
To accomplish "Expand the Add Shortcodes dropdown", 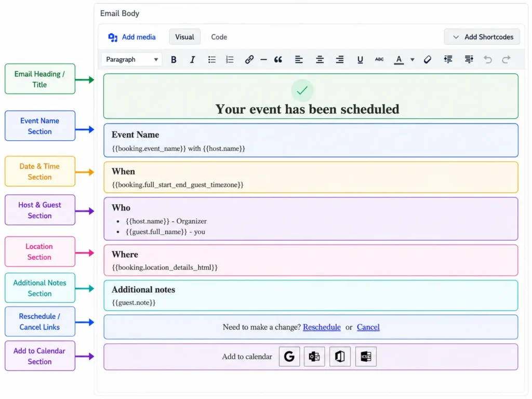I will pyautogui.click(x=482, y=37).
